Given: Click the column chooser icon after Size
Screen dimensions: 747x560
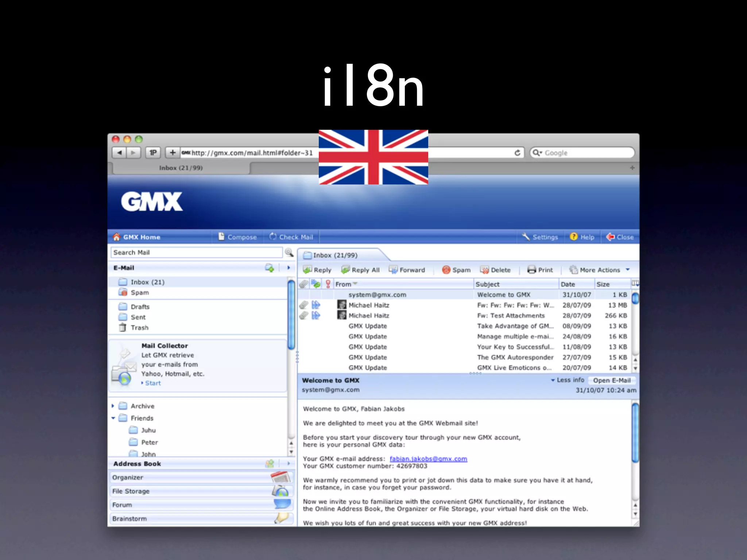Looking at the screenshot, I should coord(635,284).
